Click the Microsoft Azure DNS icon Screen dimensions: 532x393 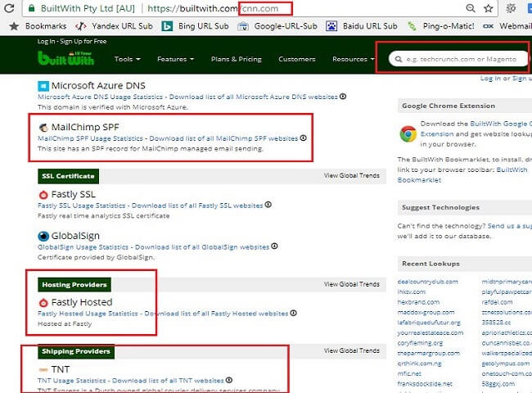coord(43,86)
